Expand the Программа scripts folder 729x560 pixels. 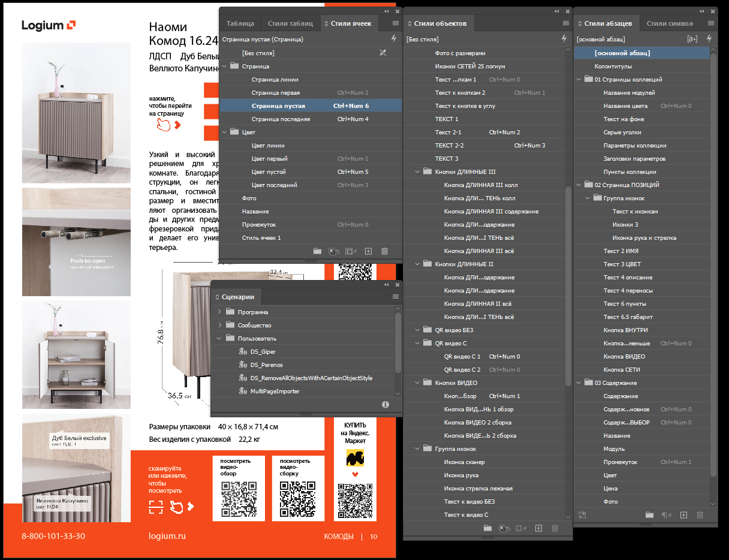tap(219, 312)
